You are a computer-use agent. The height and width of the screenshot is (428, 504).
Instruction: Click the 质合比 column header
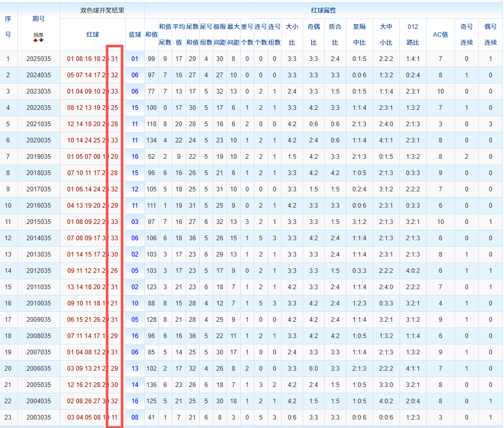(335, 34)
